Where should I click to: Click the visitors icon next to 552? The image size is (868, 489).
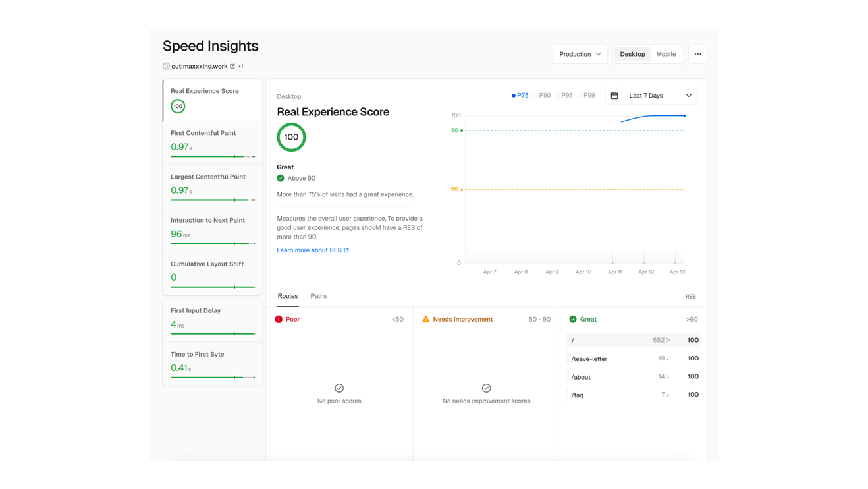tap(668, 341)
